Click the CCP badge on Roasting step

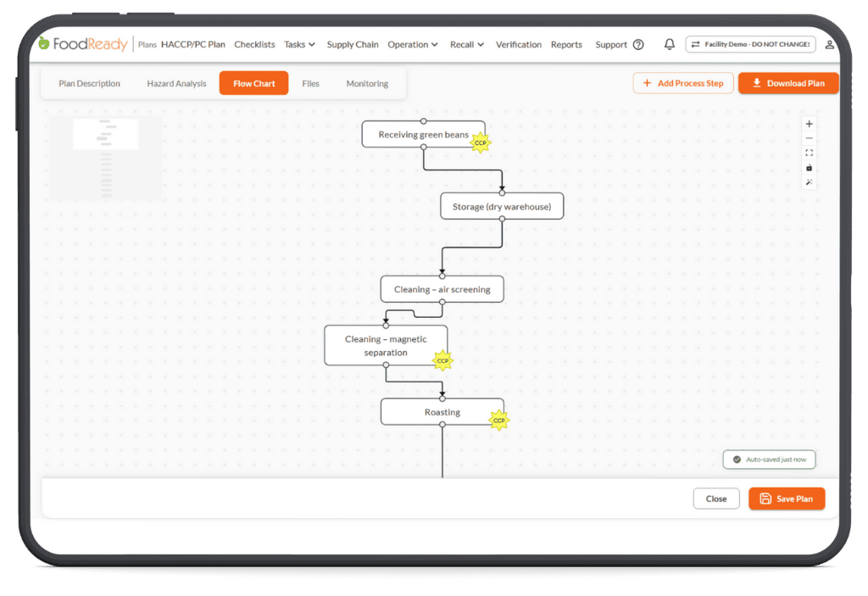point(499,421)
